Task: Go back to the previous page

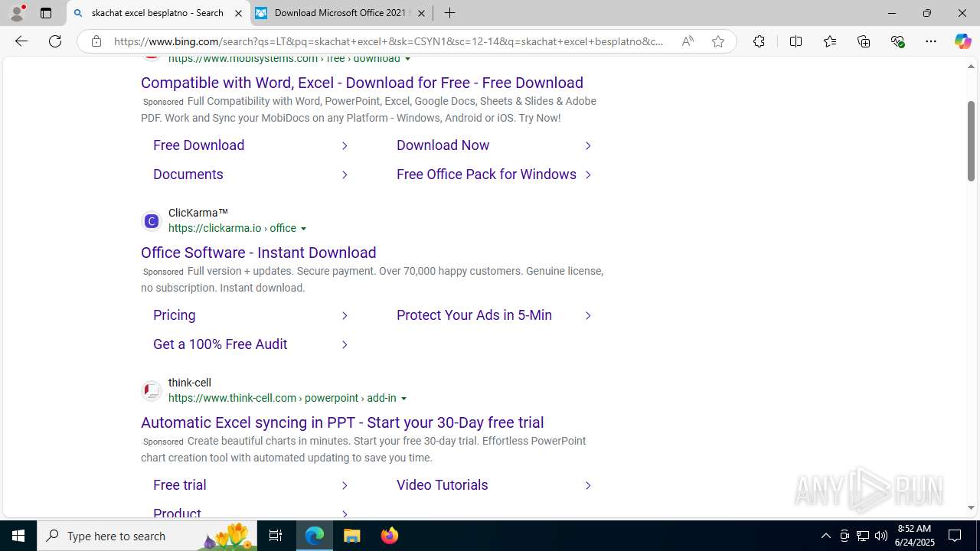Action: pos(21,41)
